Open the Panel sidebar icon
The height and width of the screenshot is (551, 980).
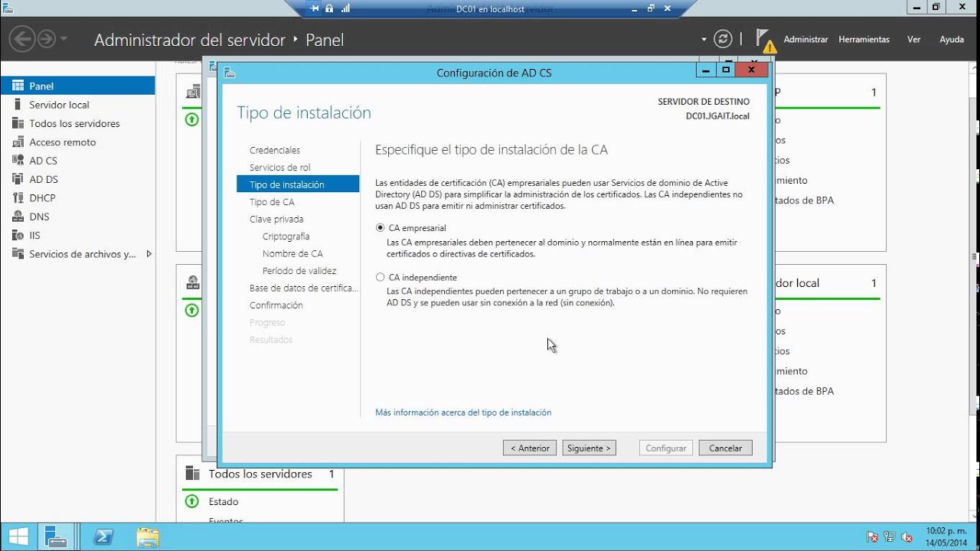point(18,86)
